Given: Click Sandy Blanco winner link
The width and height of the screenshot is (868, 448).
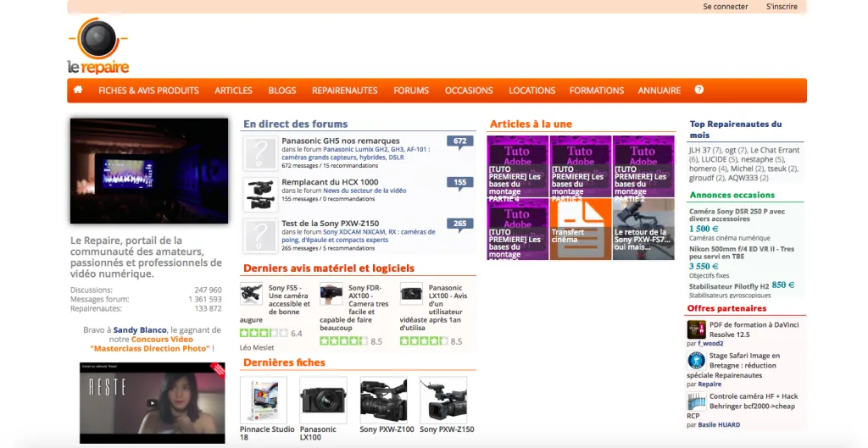Looking at the screenshot, I should tap(140, 329).
